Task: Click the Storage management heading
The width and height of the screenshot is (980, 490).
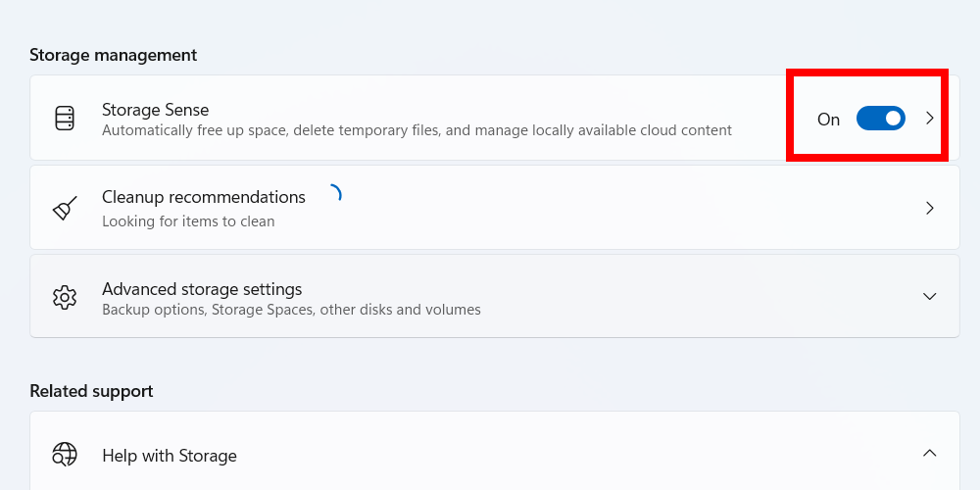Action: tap(113, 55)
